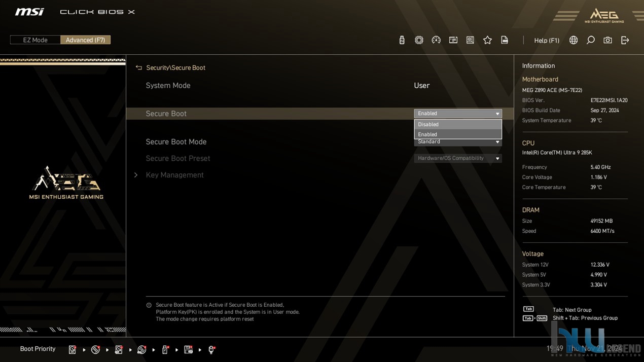The image size is (644, 362).
Task: Go back using the breadcrumb return arrow
Action: tap(139, 67)
